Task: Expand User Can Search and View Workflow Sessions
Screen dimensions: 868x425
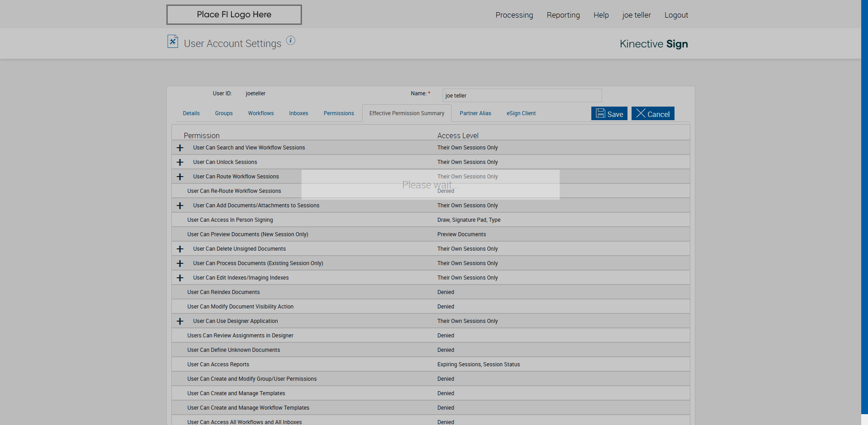Action: tap(180, 148)
